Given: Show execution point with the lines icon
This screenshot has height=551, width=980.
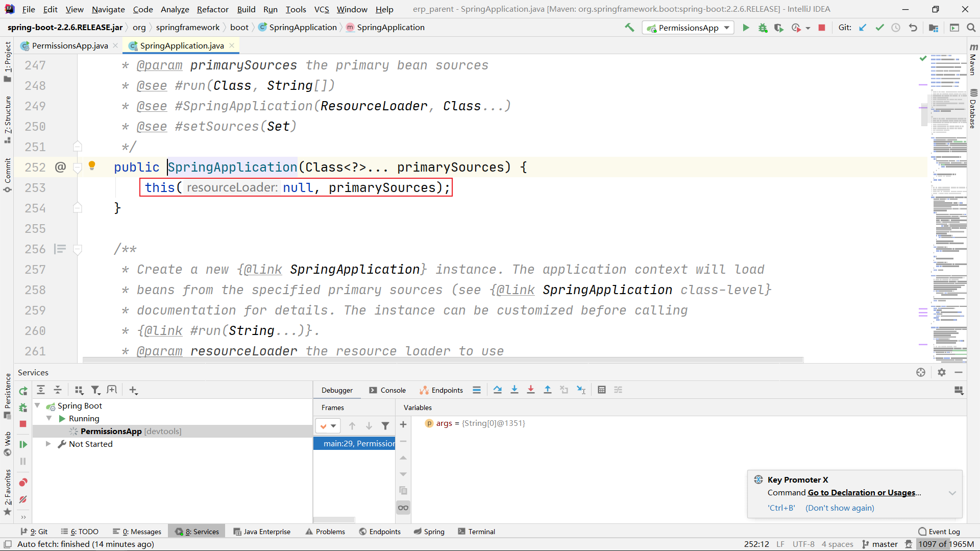Looking at the screenshot, I should point(477,390).
